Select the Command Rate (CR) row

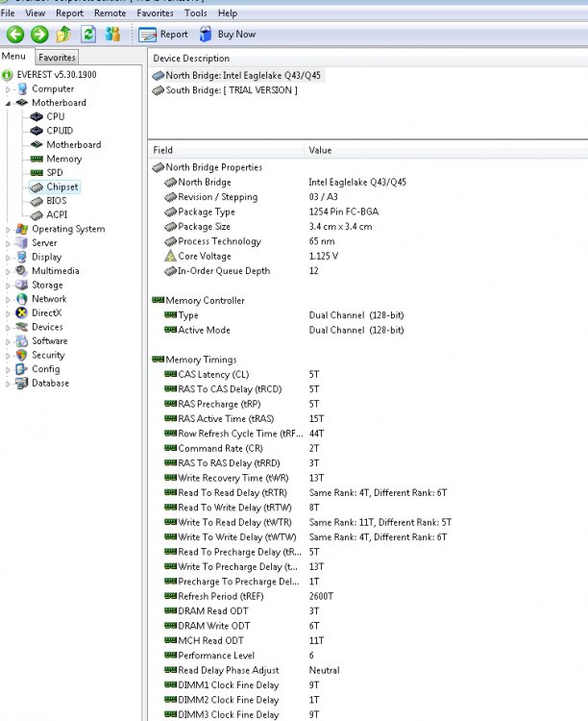pyautogui.click(x=368, y=448)
